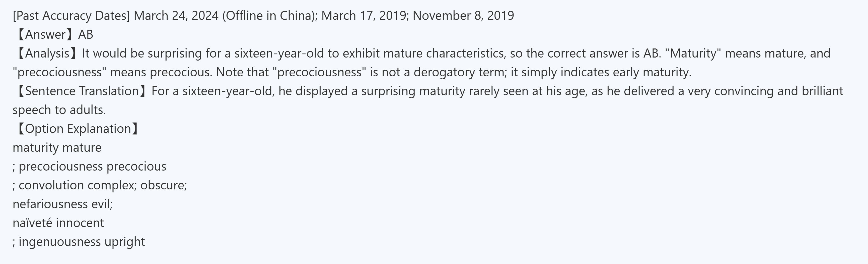Click the "ingenuousness upright" option line
Screen dimensions: 868x264
click(82, 242)
